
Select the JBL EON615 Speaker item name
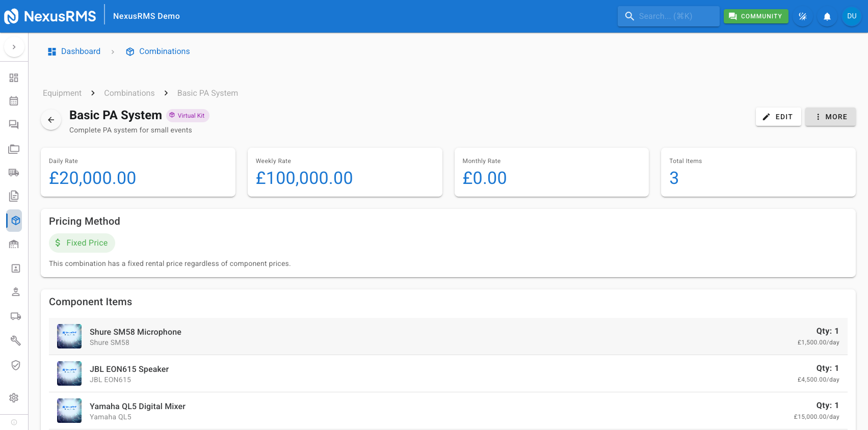click(129, 369)
